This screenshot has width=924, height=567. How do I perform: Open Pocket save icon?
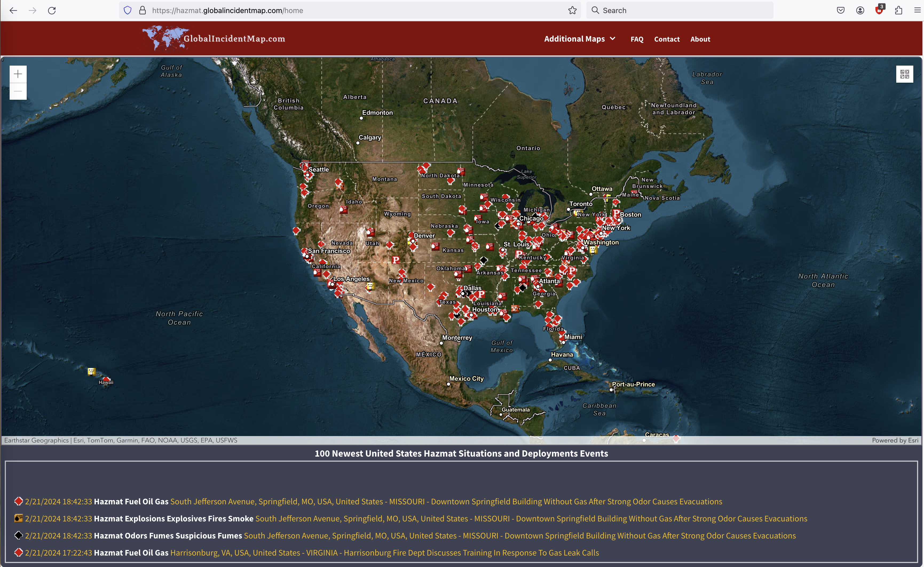[841, 10]
